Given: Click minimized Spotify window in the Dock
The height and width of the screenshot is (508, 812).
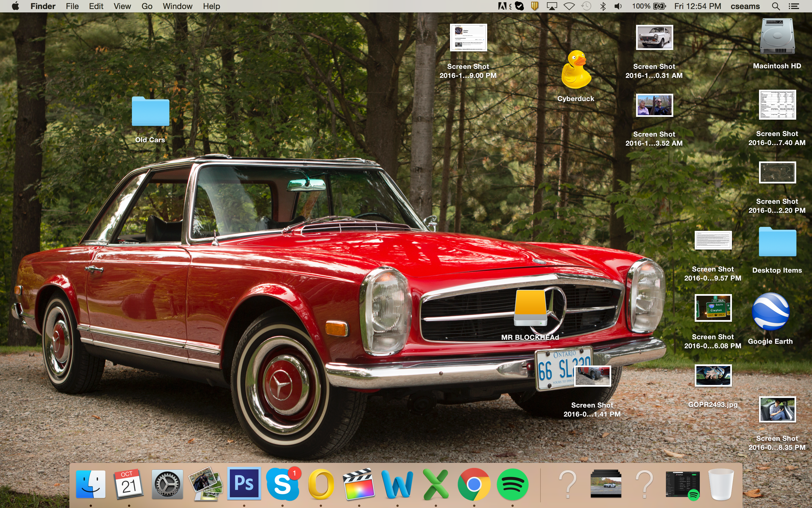Looking at the screenshot, I should click(683, 484).
